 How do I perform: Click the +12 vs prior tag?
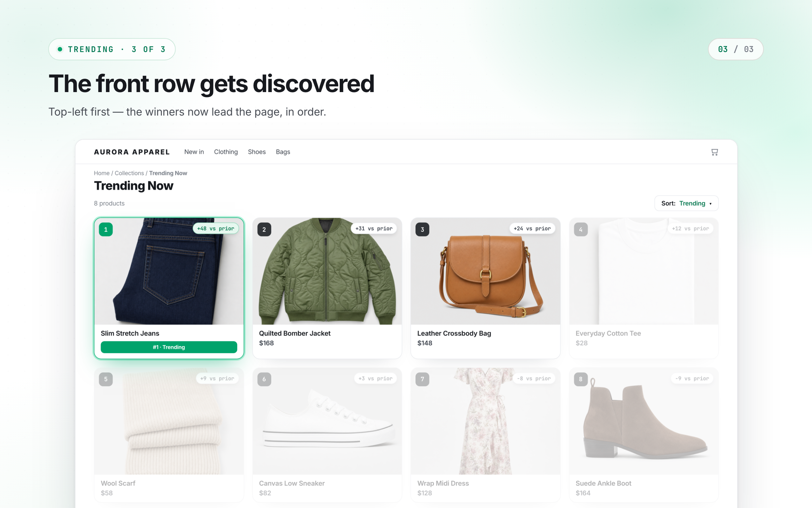click(x=691, y=229)
